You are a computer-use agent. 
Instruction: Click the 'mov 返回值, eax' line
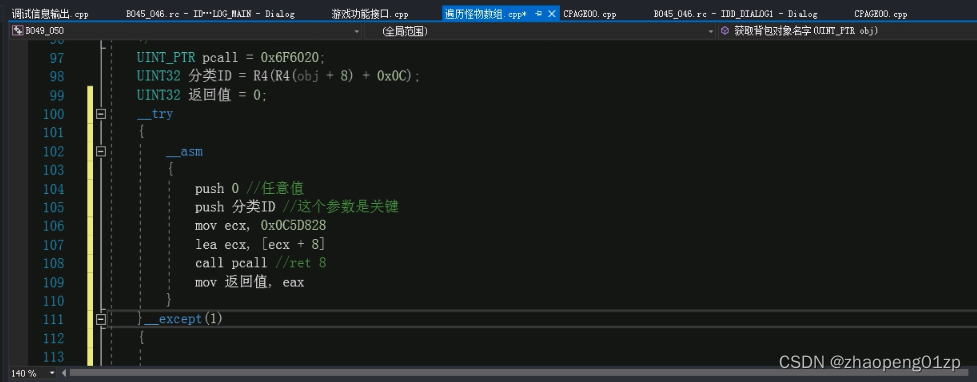pyautogui.click(x=249, y=282)
